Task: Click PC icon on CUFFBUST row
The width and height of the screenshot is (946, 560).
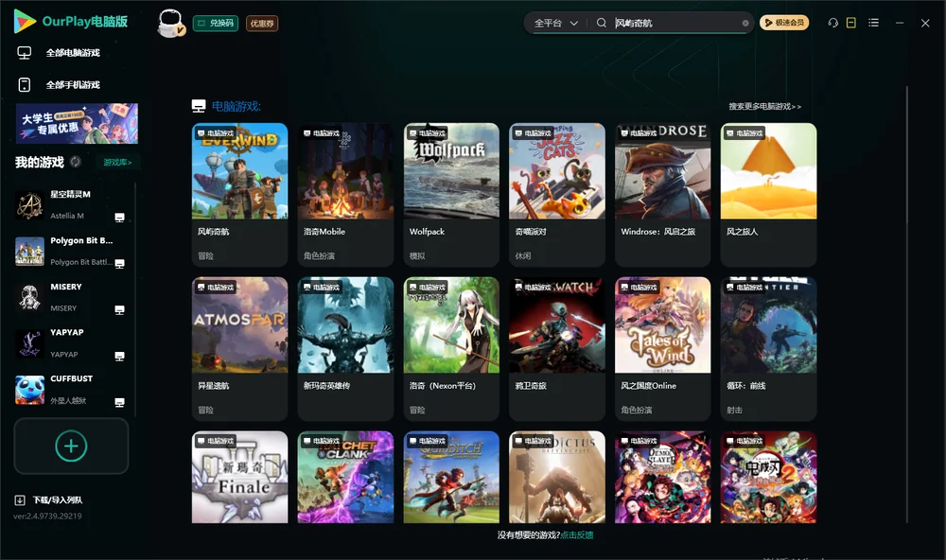Action: 119,402
